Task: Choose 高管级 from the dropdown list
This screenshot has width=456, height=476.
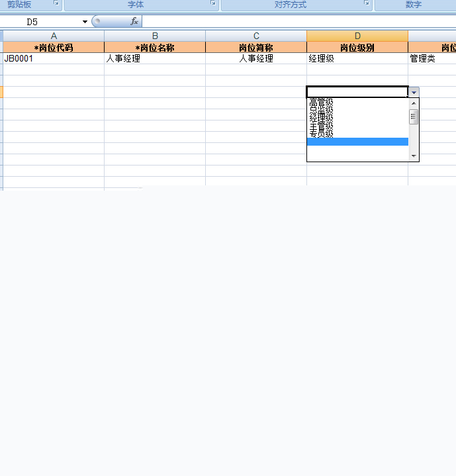Action: point(357,102)
